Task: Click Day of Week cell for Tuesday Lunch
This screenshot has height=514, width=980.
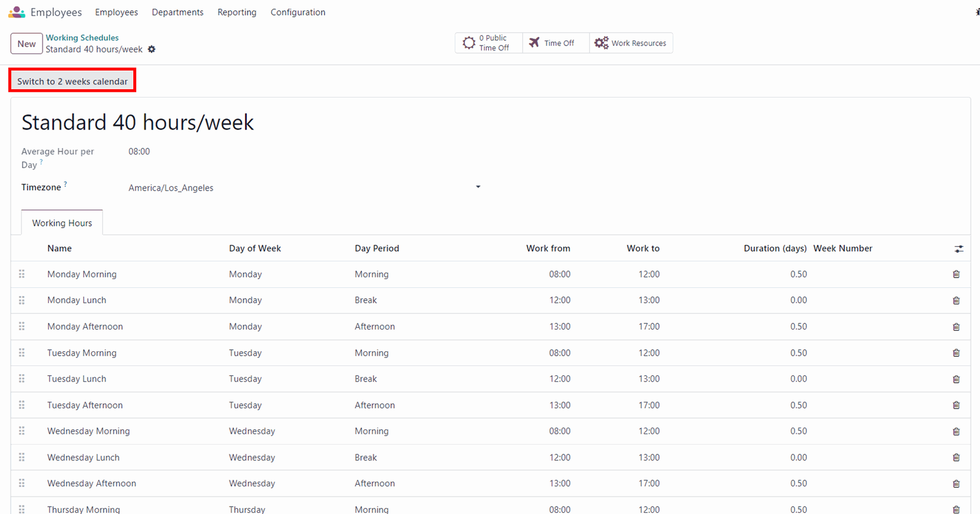Action: (x=245, y=379)
